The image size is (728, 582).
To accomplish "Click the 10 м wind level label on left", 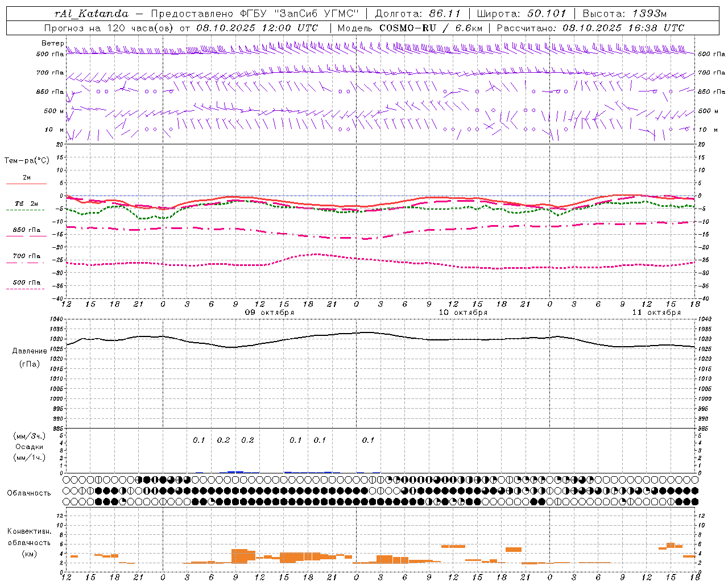I will [55, 130].
